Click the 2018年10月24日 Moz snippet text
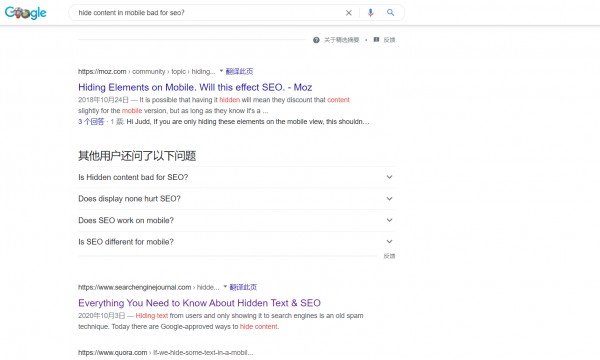This screenshot has height=360, width=600. coord(214,105)
